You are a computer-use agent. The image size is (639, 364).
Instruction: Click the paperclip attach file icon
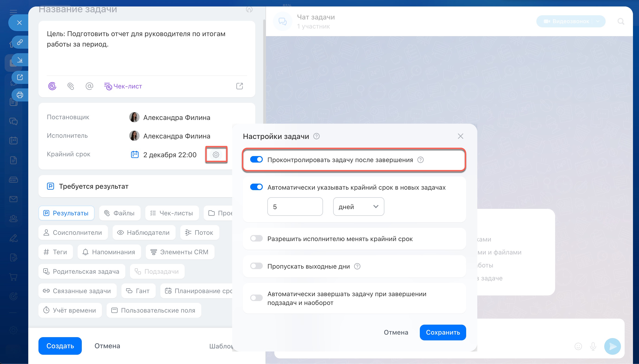[70, 86]
